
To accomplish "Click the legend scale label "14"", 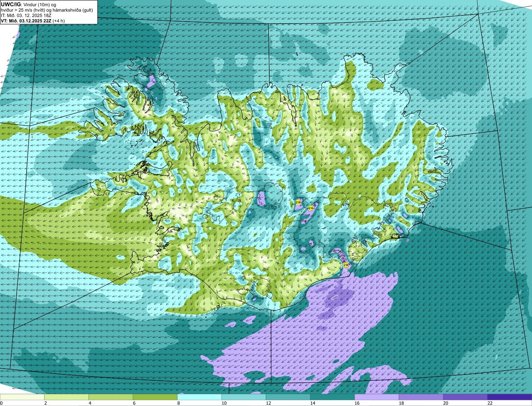I will (x=313, y=403).
